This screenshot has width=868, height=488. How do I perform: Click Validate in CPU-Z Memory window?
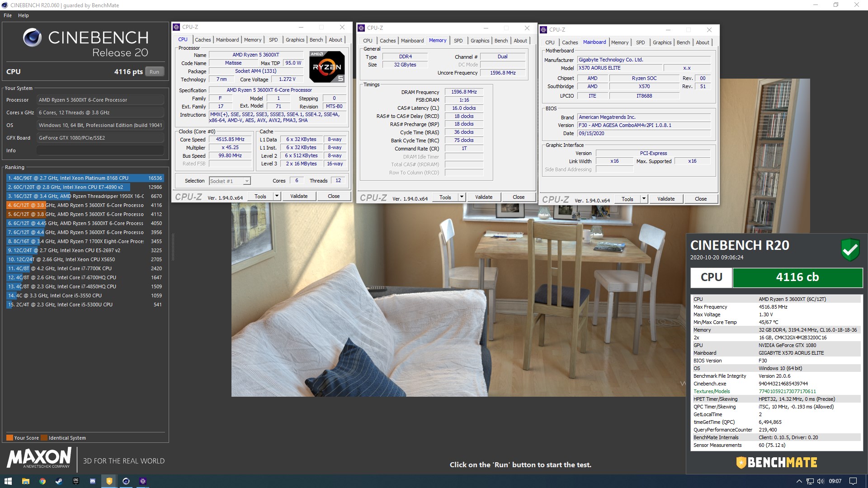coord(484,197)
